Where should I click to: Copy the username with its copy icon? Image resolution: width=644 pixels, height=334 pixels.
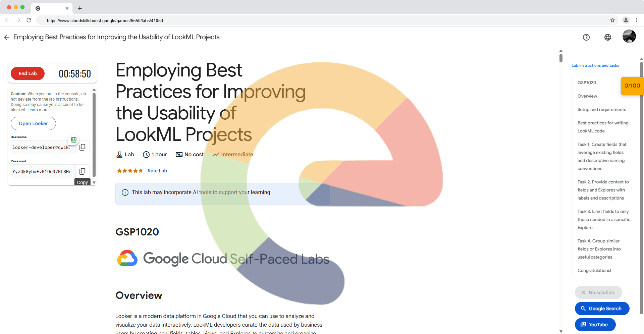tap(82, 147)
